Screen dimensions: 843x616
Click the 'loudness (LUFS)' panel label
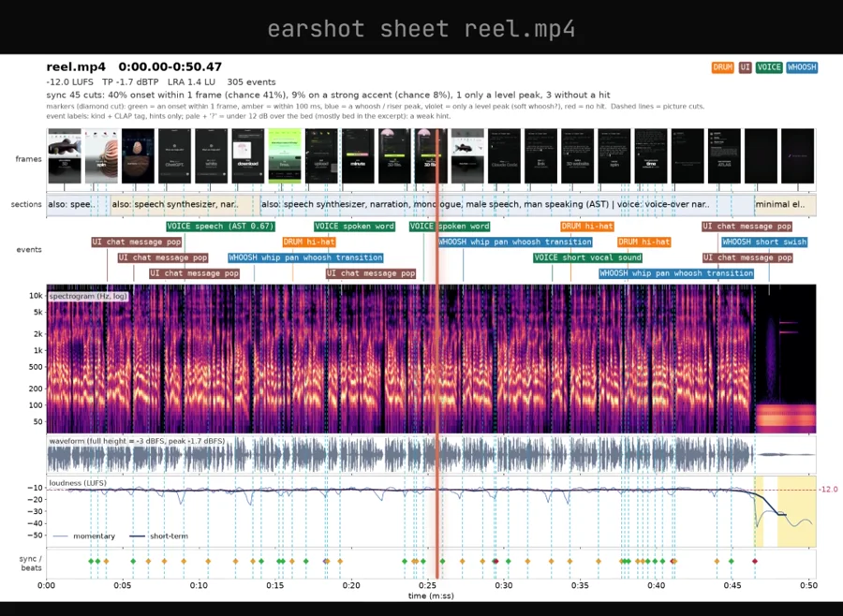78,483
